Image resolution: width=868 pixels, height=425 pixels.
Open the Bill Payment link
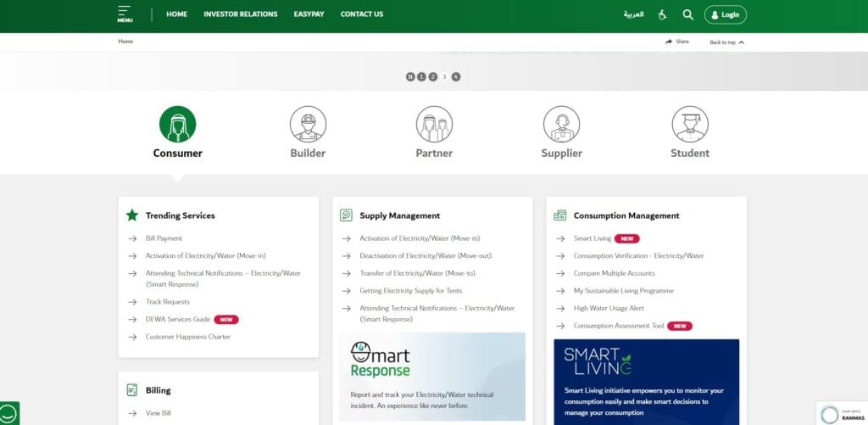point(164,238)
